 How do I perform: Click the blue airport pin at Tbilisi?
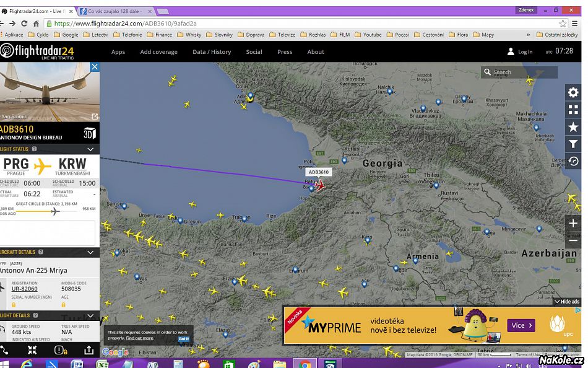click(436, 185)
